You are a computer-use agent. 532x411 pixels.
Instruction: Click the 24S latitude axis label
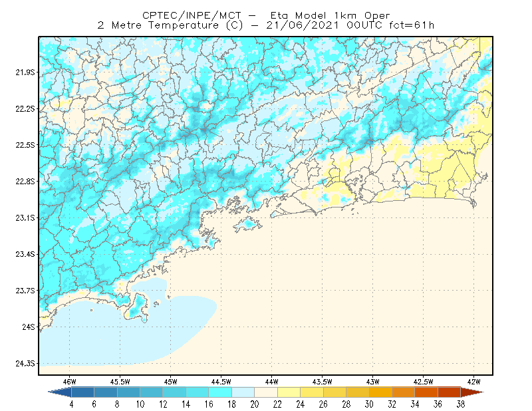(x=29, y=327)
